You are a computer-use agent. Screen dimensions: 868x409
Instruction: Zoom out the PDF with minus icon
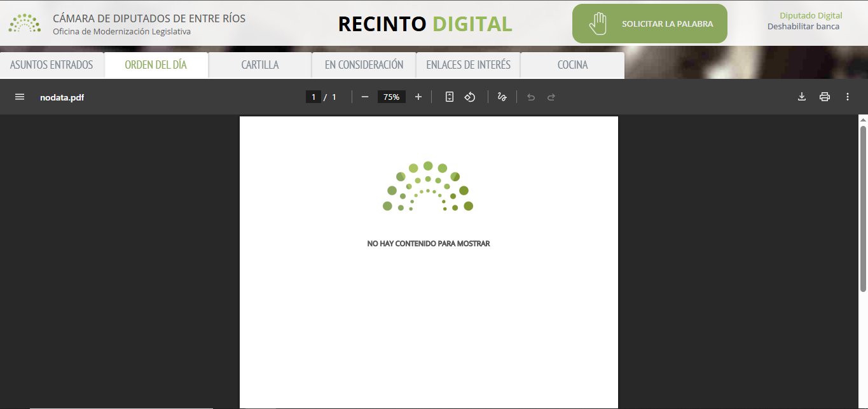point(365,97)
